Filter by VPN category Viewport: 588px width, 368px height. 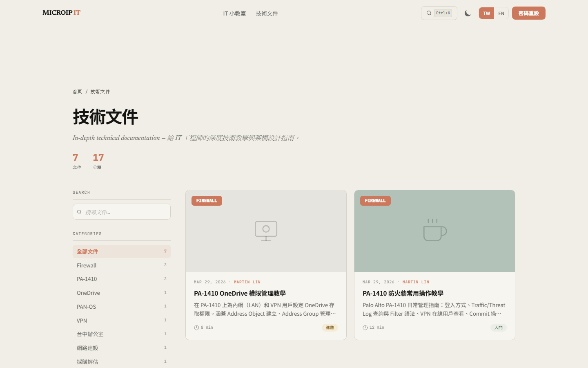122,321
